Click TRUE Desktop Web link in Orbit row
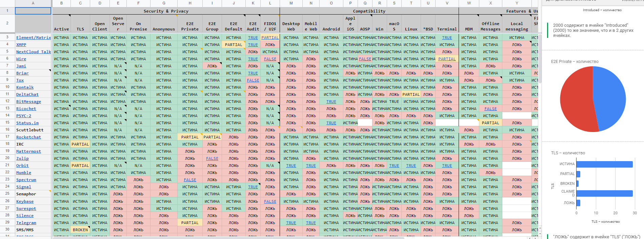644x239 pixels. (x=291, y=166)
